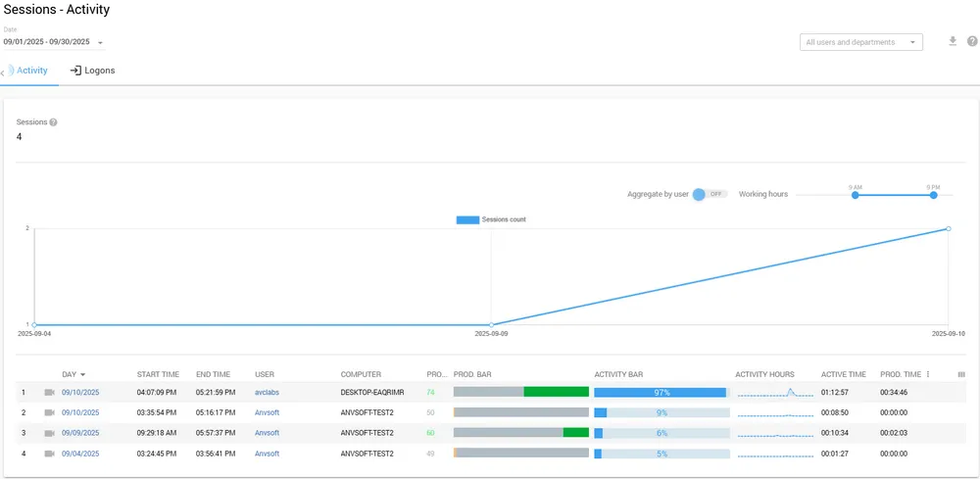Switch to the Logons tab
This screenshot has height=479, width=980.
(92, 71)
